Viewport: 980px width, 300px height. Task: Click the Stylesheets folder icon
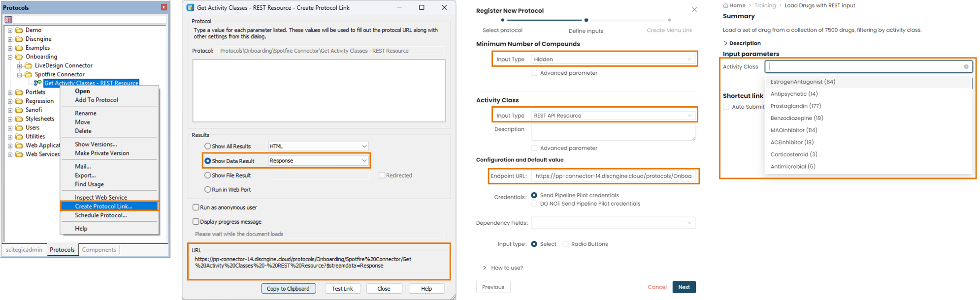[x=19, y=119]
